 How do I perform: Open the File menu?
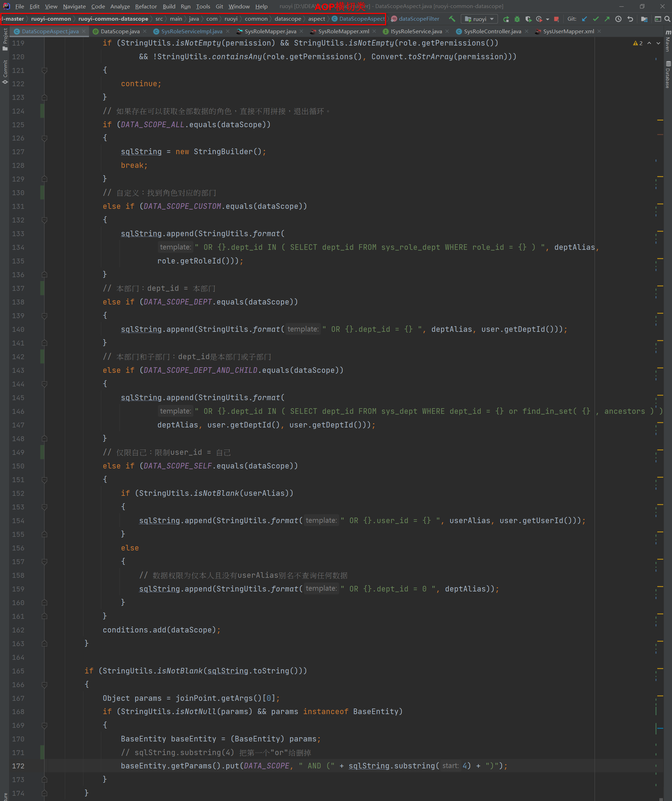[20, 6]
